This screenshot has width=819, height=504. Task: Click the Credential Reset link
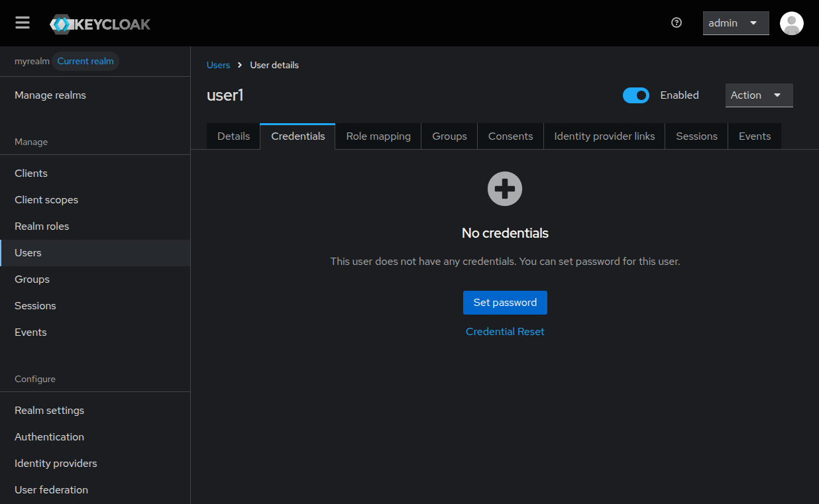[x=505, y=332]
